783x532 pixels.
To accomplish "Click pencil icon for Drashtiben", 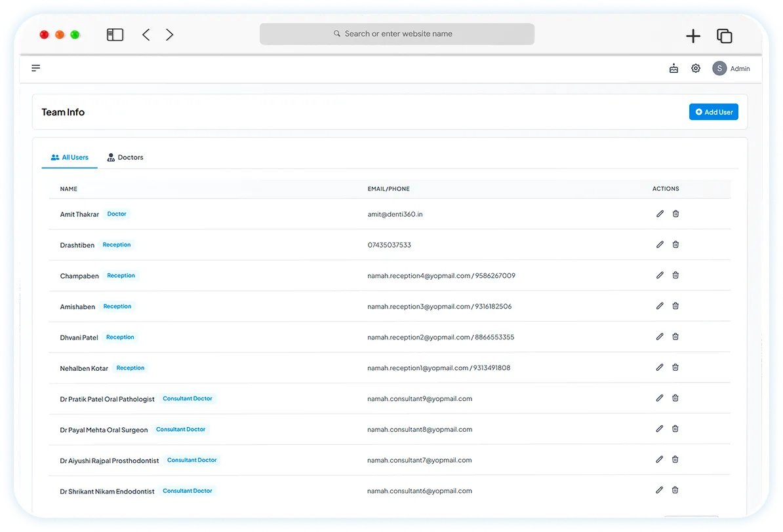I will click(x=660, y=244).
